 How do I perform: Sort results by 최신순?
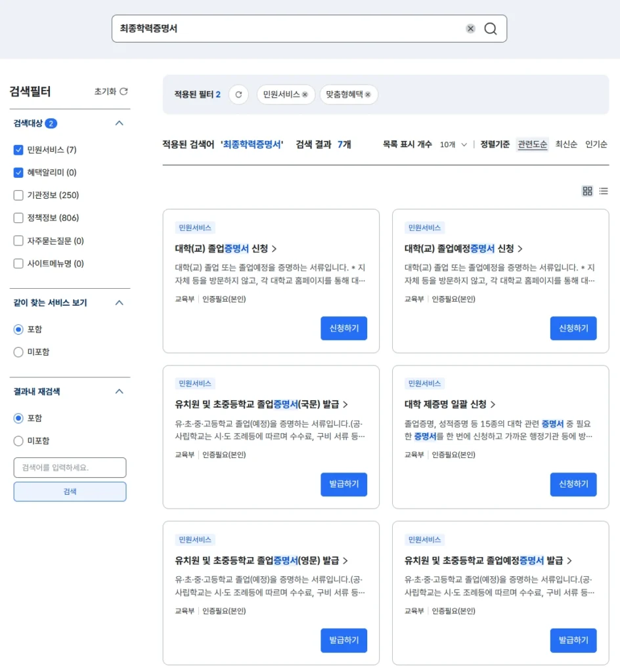pyautogui.click(x=566, y=143)
